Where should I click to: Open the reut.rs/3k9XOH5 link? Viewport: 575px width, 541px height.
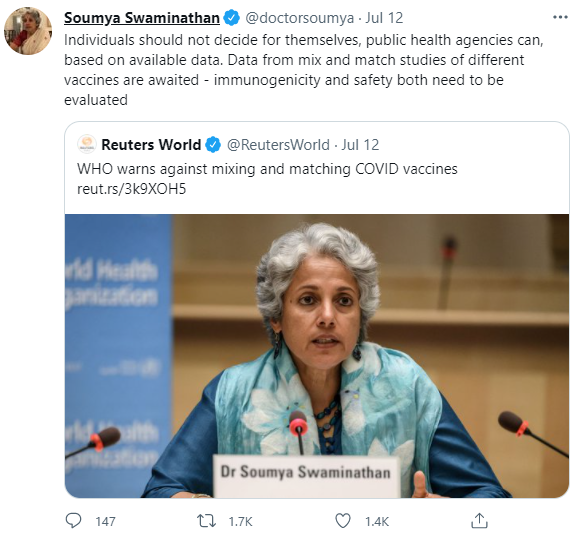pos(132,189)
